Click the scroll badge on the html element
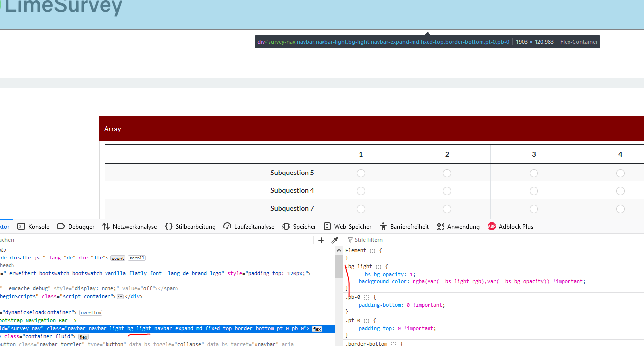This screenshot has width=644, height=346. [137, 258]
